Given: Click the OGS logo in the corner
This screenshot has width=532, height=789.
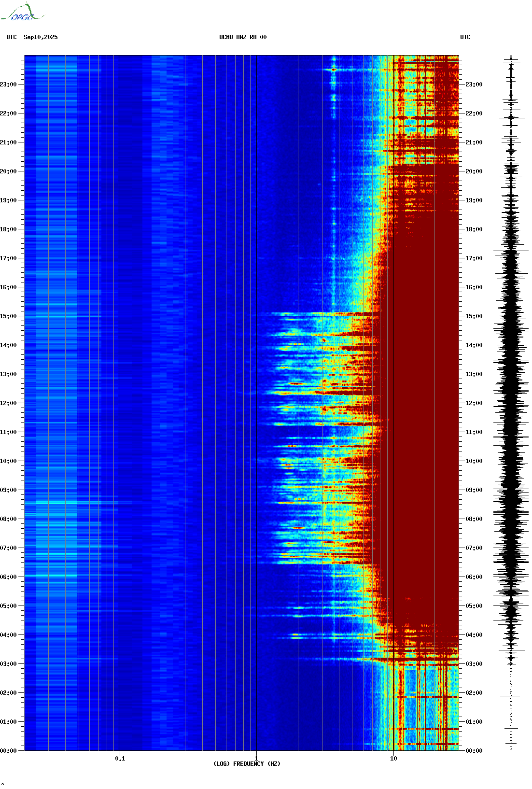Looking at the screenshot, I should pyautogui.click(x=22, y=12).
